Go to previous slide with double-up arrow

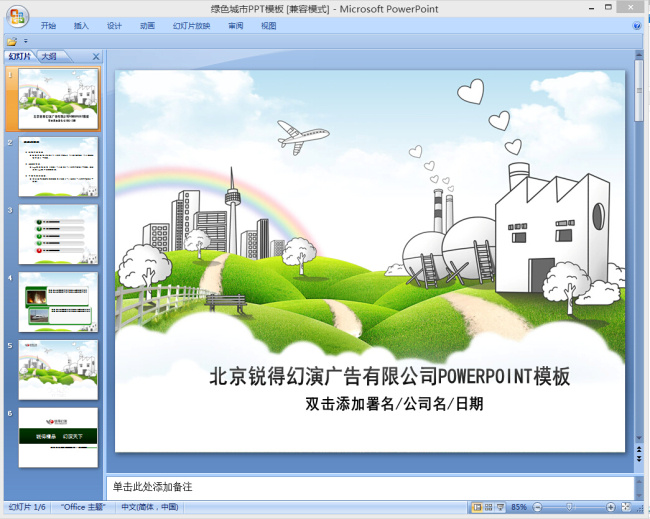pos(639,449)
